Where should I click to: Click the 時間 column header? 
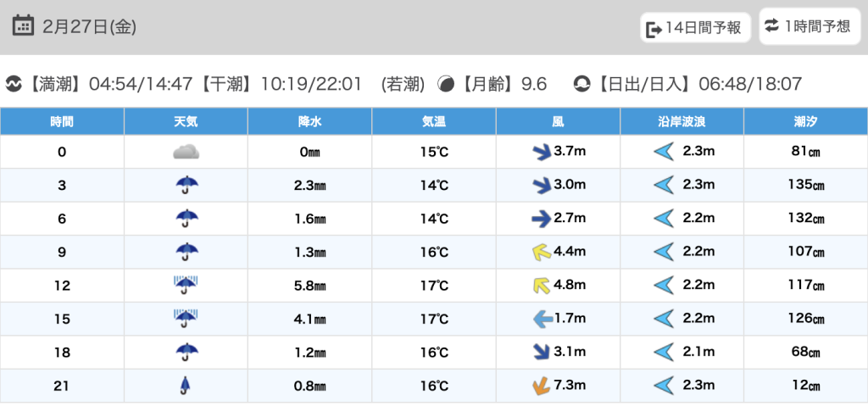62,121
